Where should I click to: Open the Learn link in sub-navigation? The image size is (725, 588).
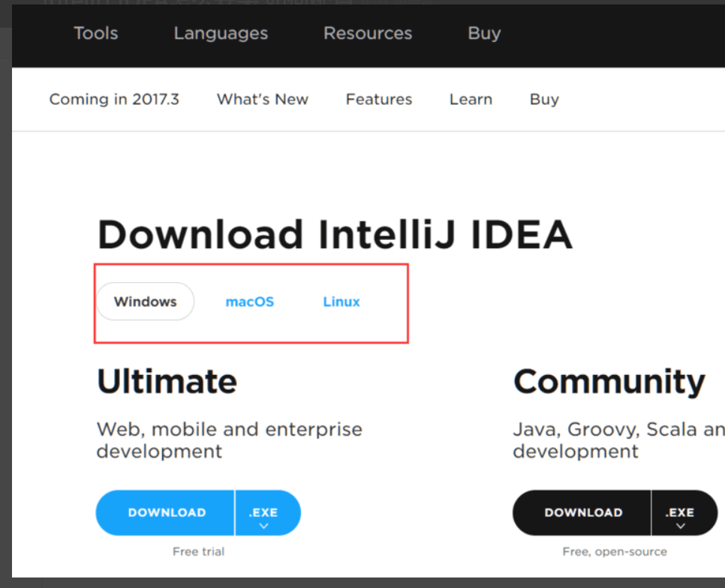(x=471, y=99)
